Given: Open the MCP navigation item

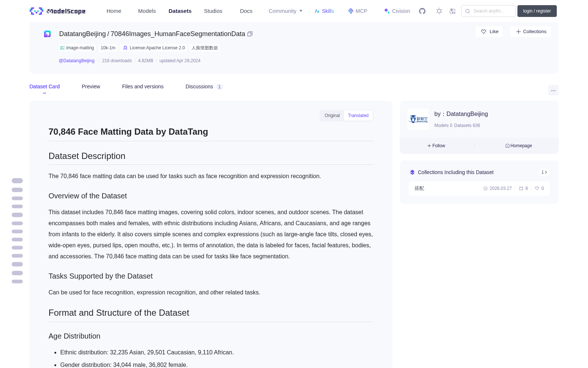Looking at the screenshot, I should (358, 11).
